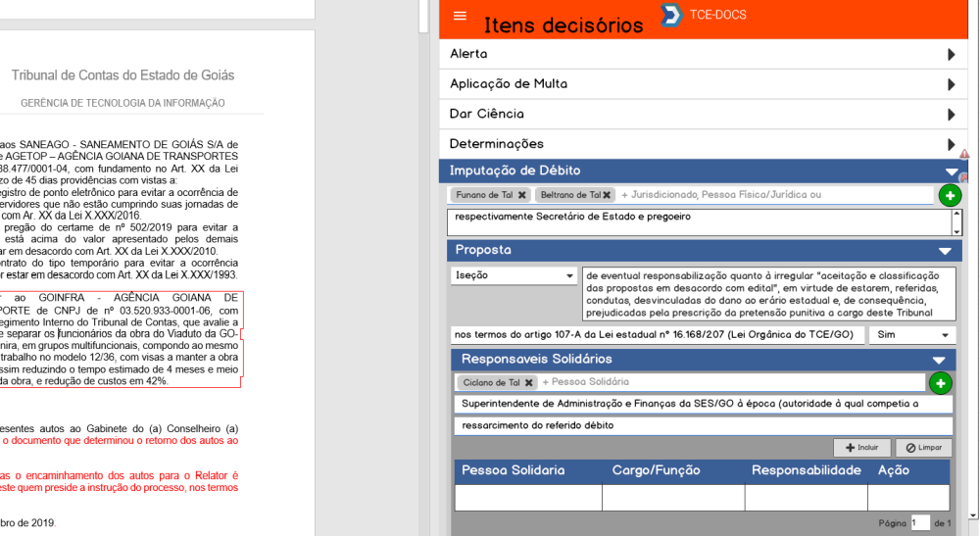The image size is (980, 536).
Task: Remove the Ciclano de Tal tag
Action: coord(529,382)
